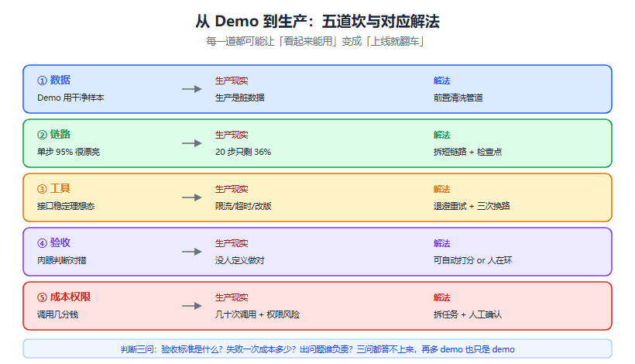Click the 生产现实 label in the 链路 row

232,135
